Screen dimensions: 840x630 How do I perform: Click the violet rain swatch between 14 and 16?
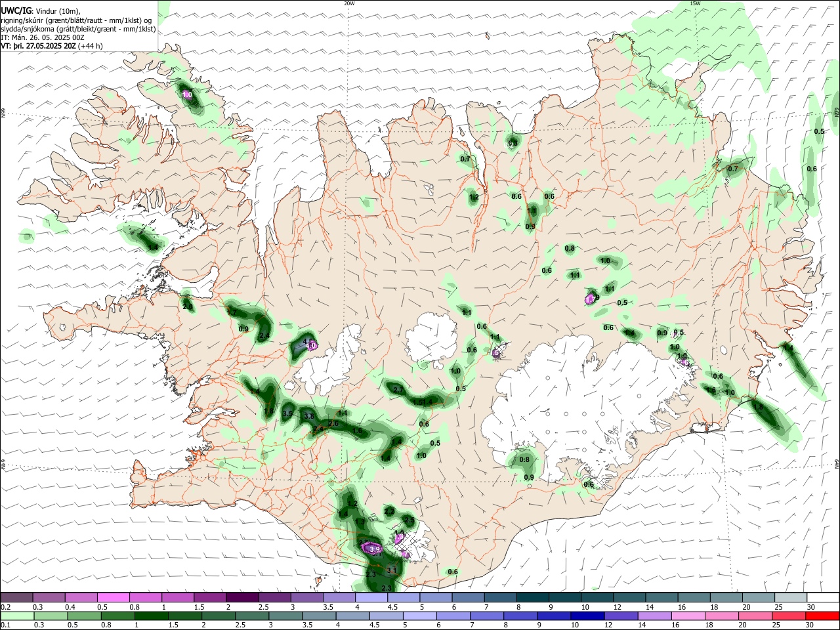(x=654, y=616)
